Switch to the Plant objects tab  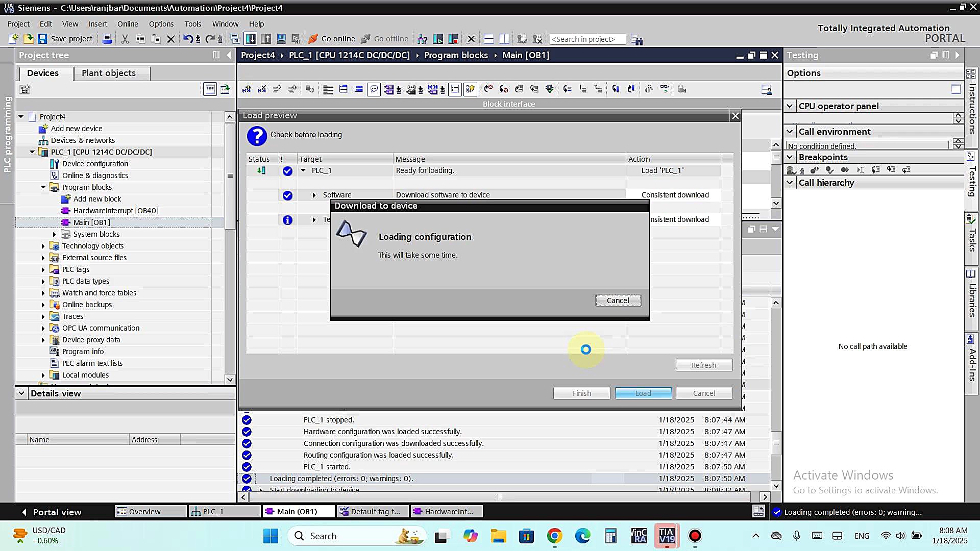[112, 73]
